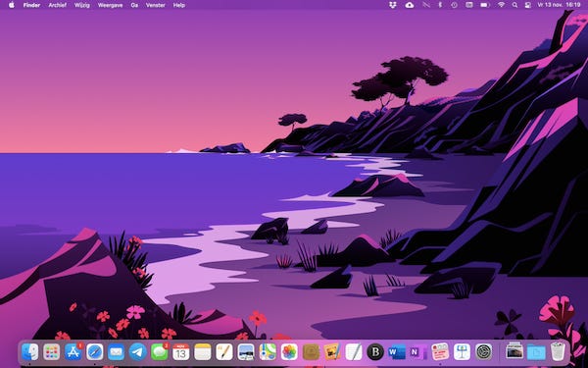Open Bluetooth status in the menu bar
The height and width of the screenshot is (368, 588).
[440, 5]
